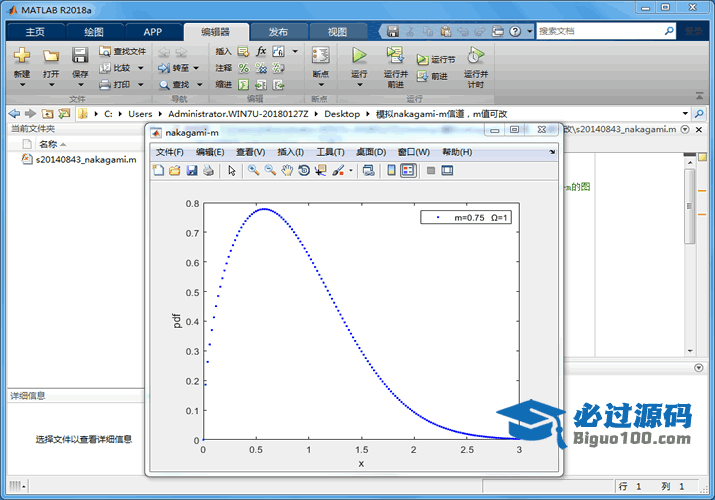Open the dropdown arrow beside 查找
Image resolution: width=715 pixels, height=500 pixels.
pos(199,85)
